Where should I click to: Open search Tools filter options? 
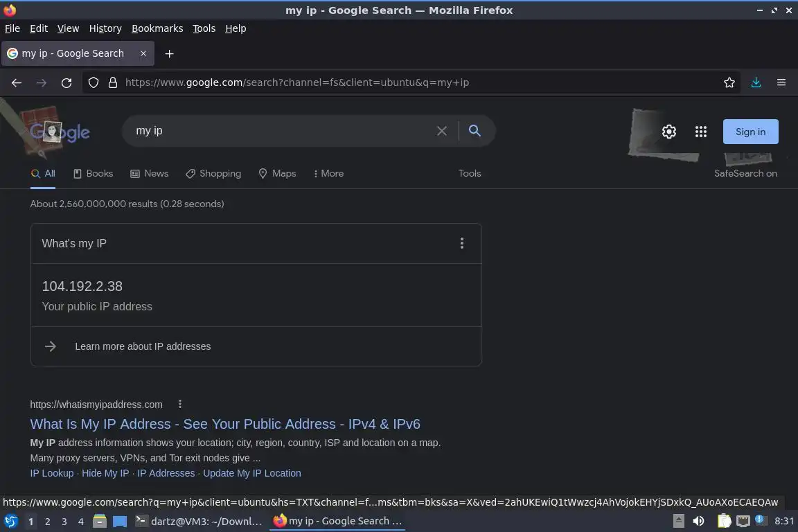click(x=470, y=174)
